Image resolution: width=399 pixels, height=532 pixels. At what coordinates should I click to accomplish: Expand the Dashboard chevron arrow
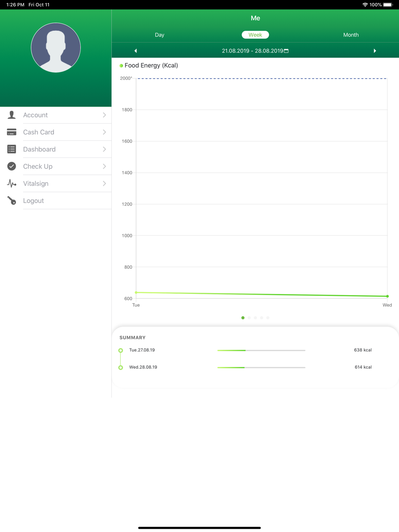coord(104,149)
